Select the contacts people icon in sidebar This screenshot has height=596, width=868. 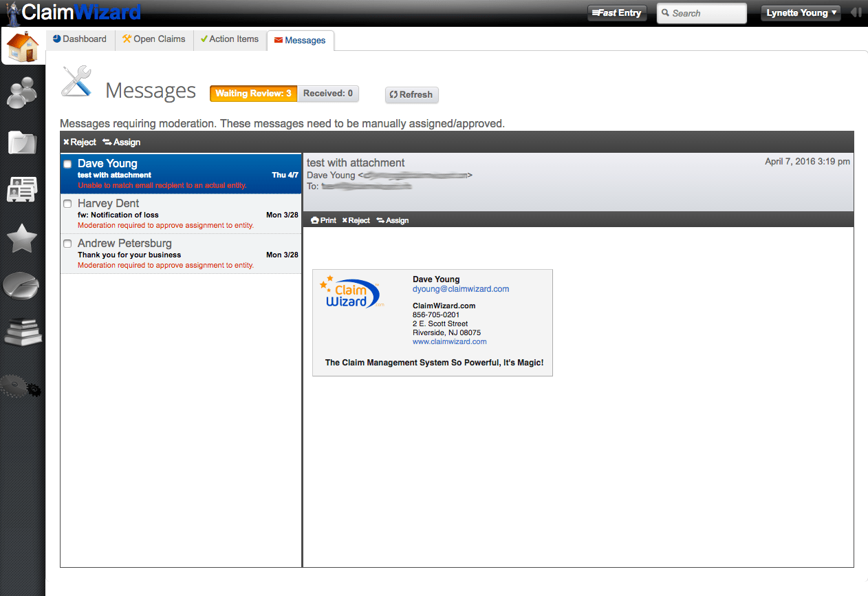coord(23,94)
